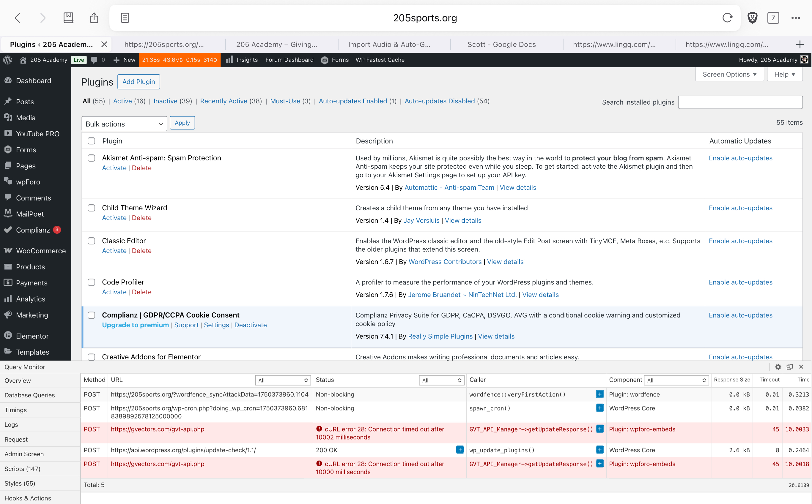Open the orange Query Monitor stats in admin bar
The width and height of the screenshot is (812, 504).
click(x=180, y=60)
